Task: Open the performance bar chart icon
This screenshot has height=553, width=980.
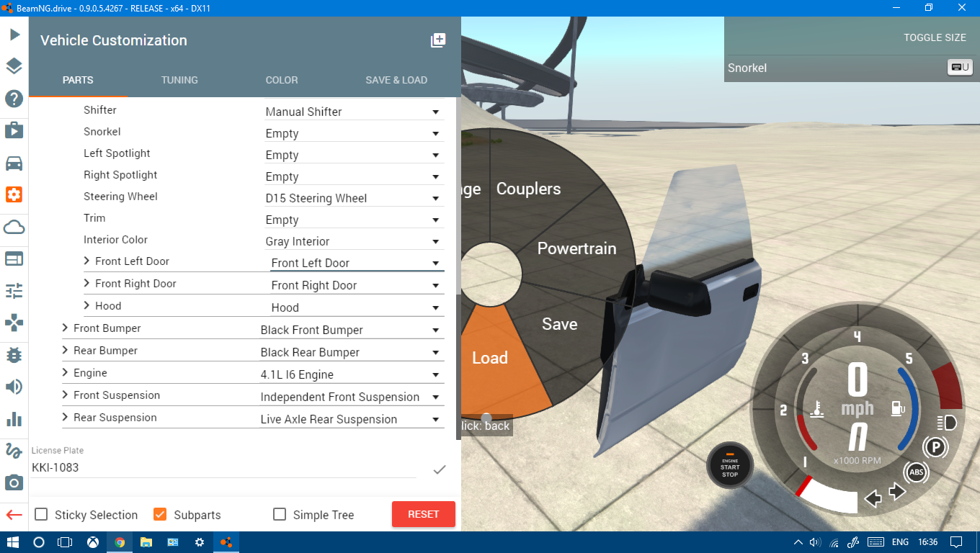Action: tap(14, 419)
